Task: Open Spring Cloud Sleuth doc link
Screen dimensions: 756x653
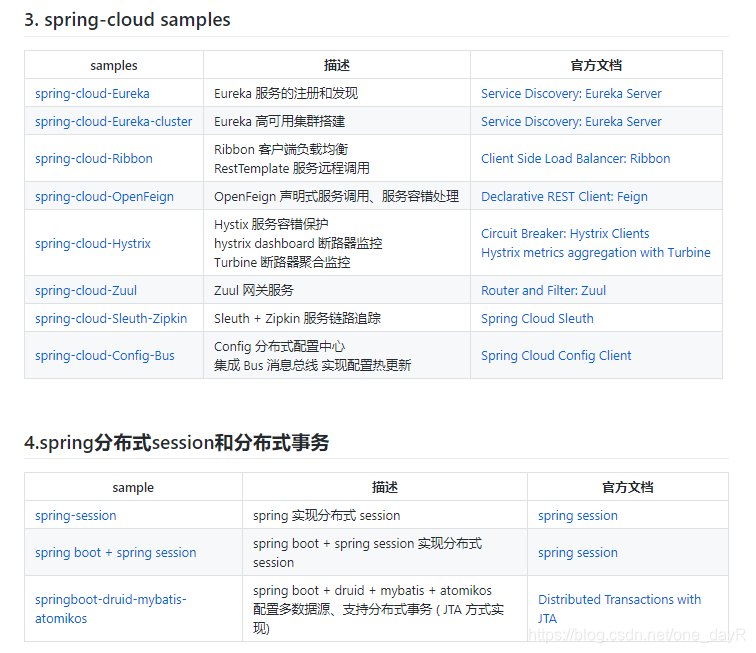Action: click(x=537, y=319)
